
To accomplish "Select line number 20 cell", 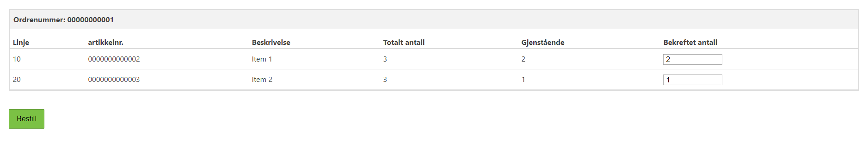I will pyautogui.click(x=17, y=80).
